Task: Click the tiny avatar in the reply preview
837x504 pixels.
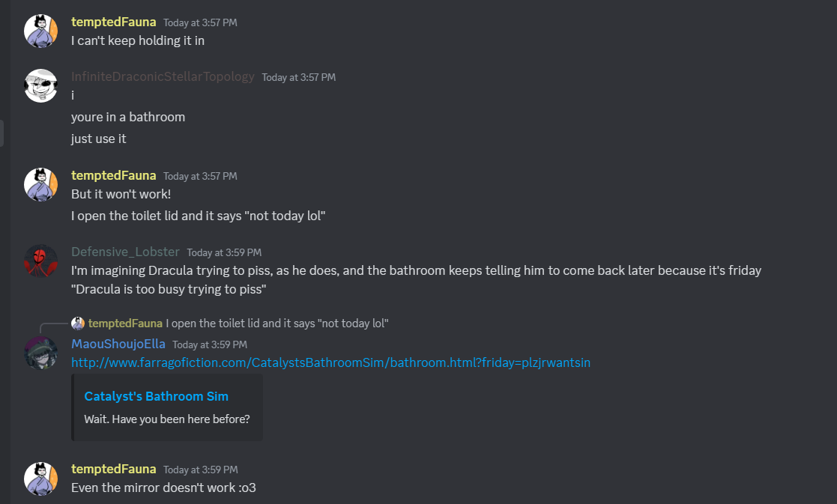Action: [x=78, y=324]
